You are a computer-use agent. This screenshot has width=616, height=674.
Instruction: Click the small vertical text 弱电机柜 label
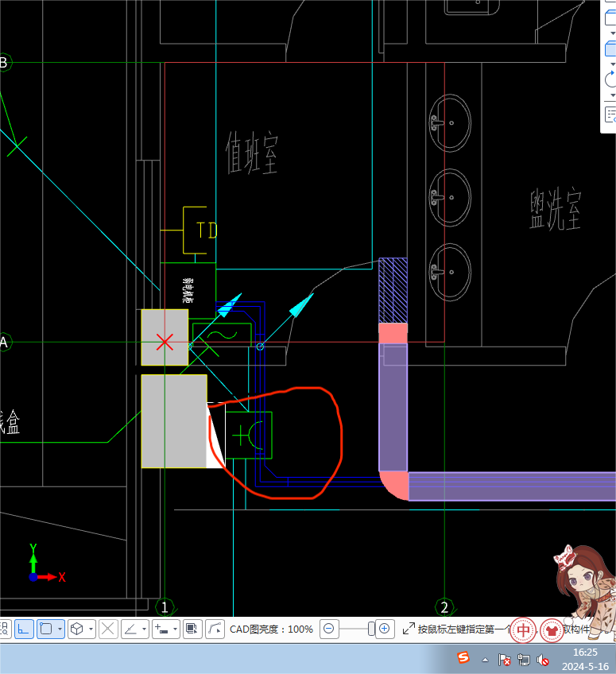point(188,290)
